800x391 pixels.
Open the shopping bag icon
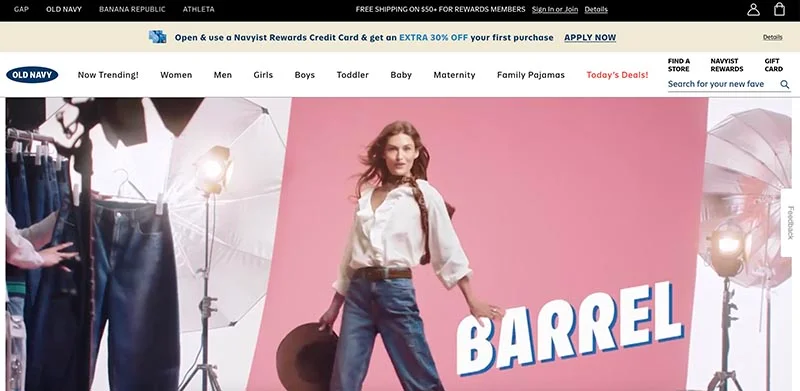[x=779, y=9]
